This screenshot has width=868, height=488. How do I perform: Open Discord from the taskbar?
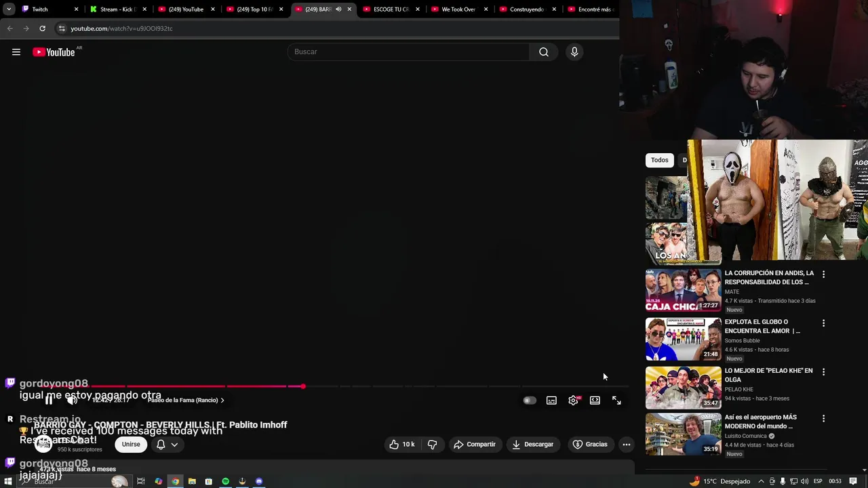[259, 481]
